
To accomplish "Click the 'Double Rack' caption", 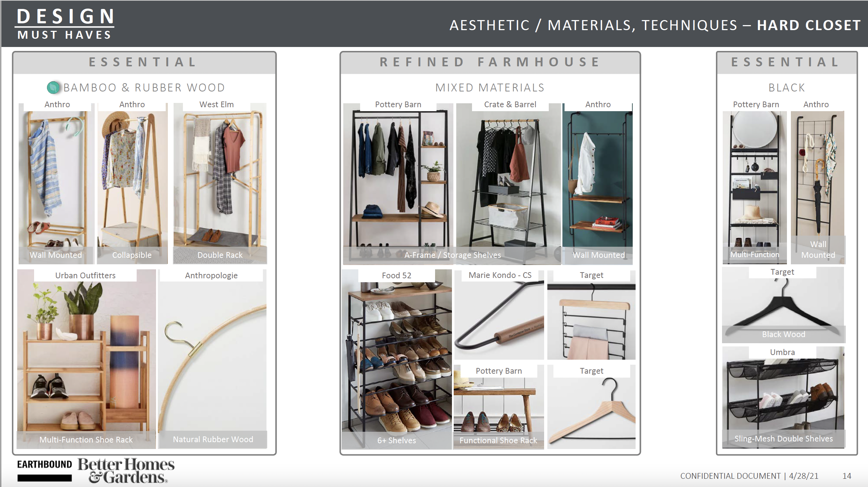I will tap(220, 255).
